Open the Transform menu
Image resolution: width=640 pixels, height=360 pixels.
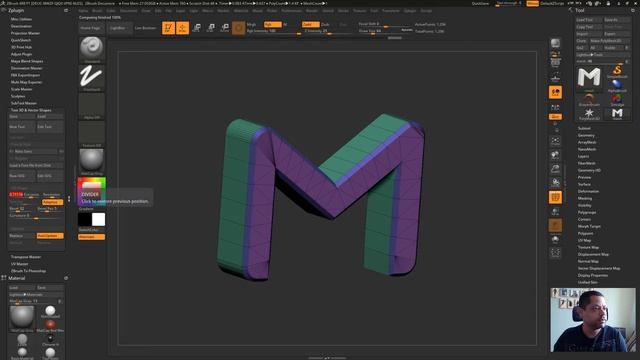click(391, 11)
